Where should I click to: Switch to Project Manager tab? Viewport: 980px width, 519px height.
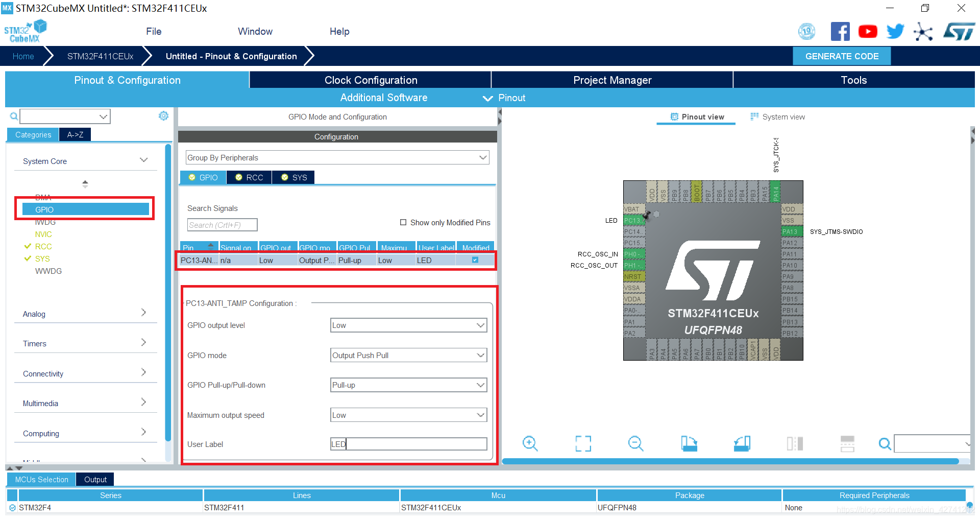tap(612, 80)
